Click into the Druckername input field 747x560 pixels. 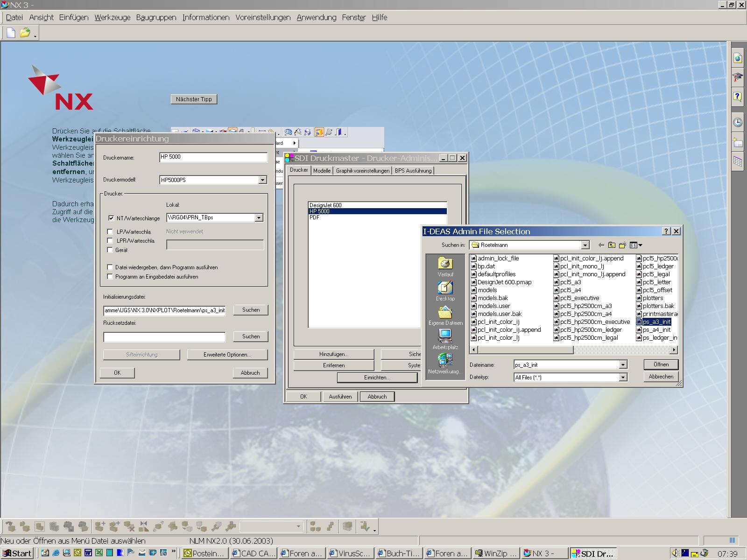pos(213,157)
